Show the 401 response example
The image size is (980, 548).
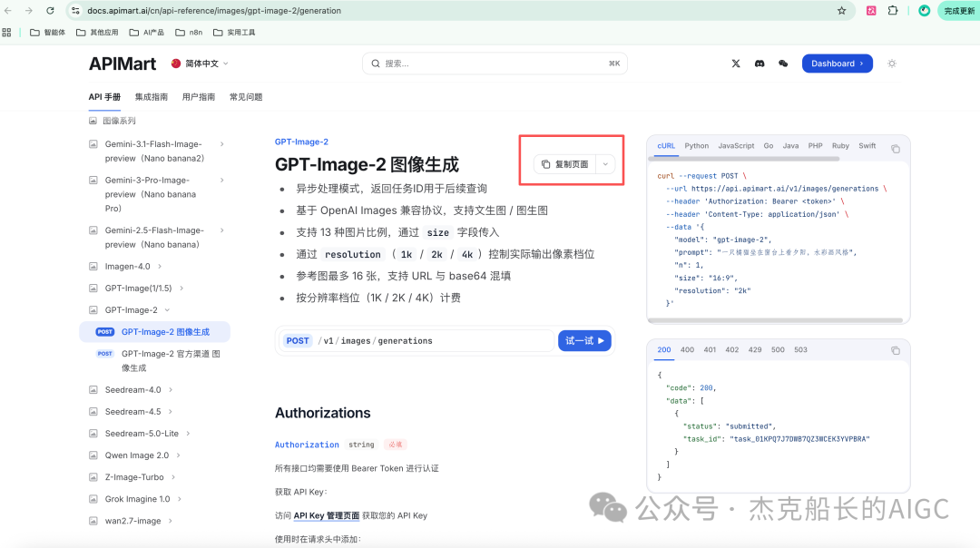tap(710, 350)
